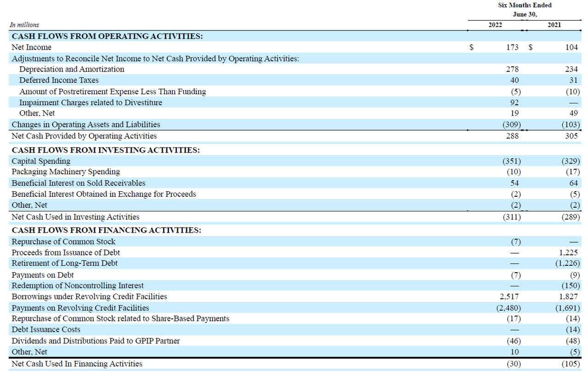Select 'Net Cash Used In Financing Activities'
Image resolution: width=588 pixels, height=371 pixels.
[x=77, y=364]
